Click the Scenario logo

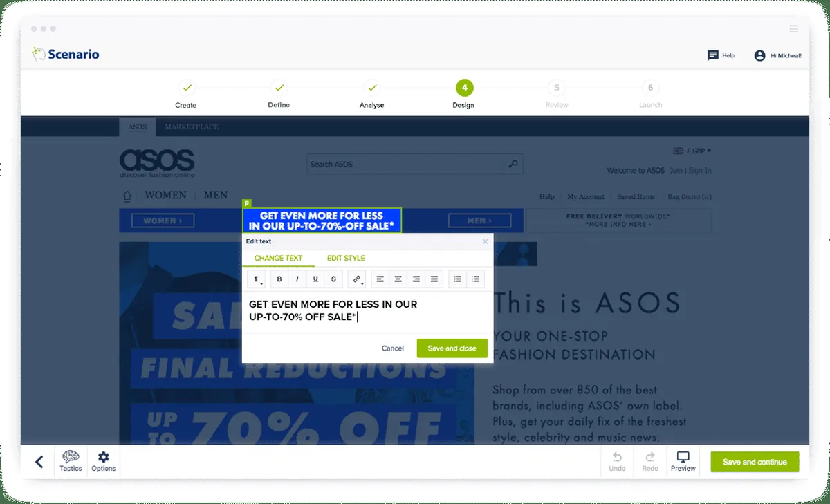[x=66, y=54]
